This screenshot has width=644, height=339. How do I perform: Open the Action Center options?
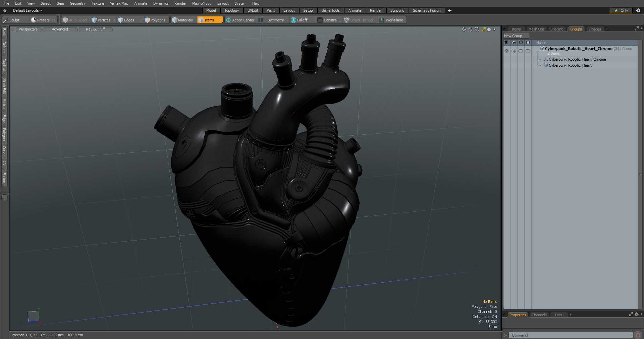tap(240, 20)
